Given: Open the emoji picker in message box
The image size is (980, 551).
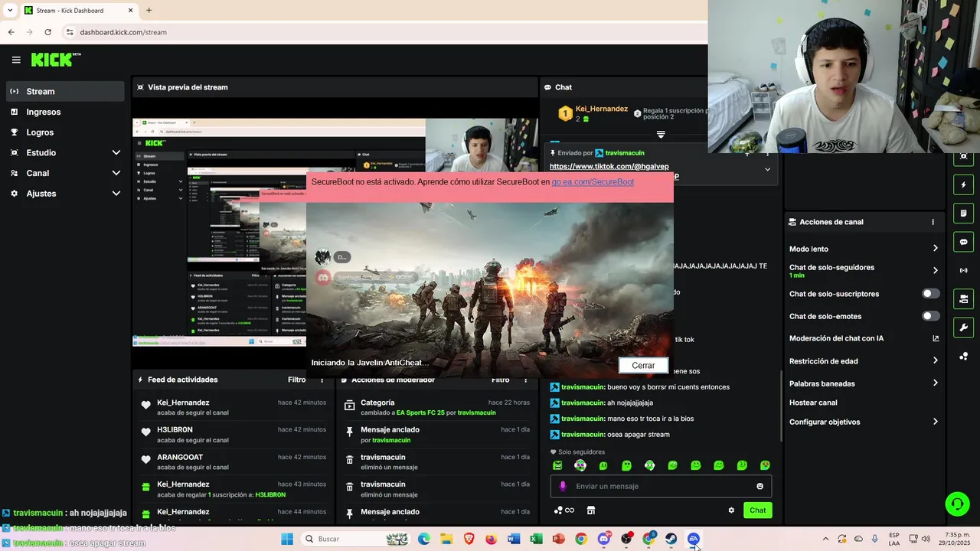Looking at the screenshot, I should coord(759,486).
